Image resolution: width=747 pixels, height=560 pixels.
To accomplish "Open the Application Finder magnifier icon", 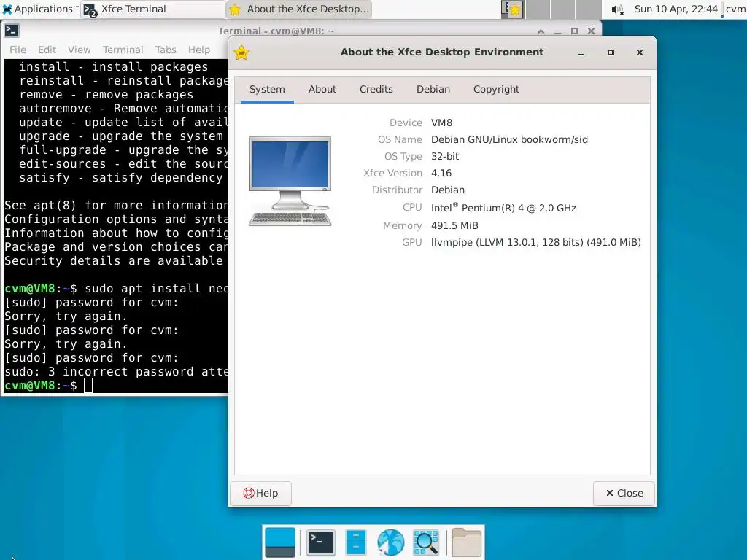I will click(425, 542).
